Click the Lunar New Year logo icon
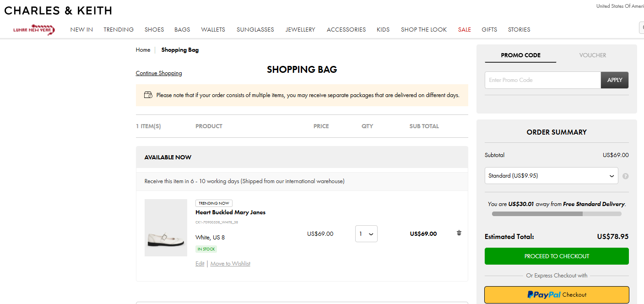The height and width of the screenshot is (304, 644). [x=33, y=29]
